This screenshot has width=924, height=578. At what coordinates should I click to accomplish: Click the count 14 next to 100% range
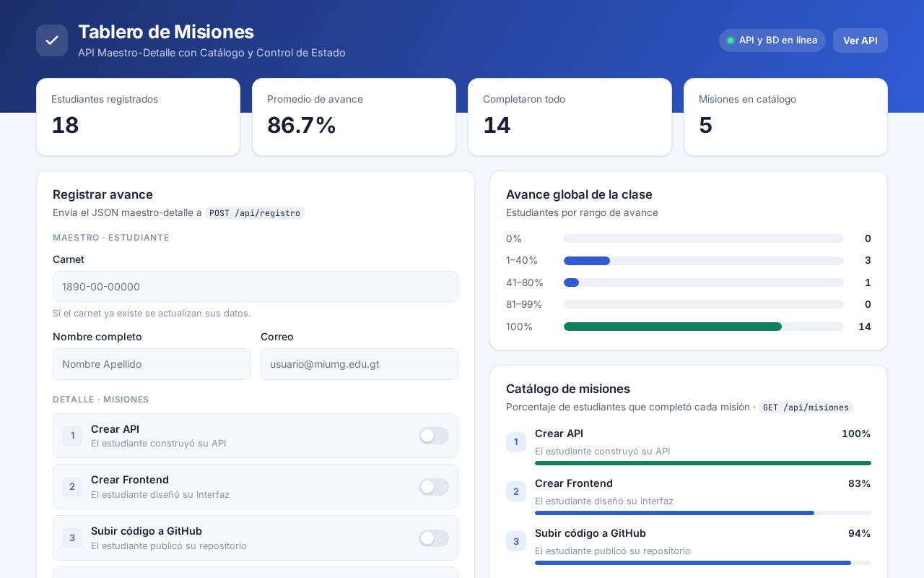pyautogui.click(x=865, y=327)
